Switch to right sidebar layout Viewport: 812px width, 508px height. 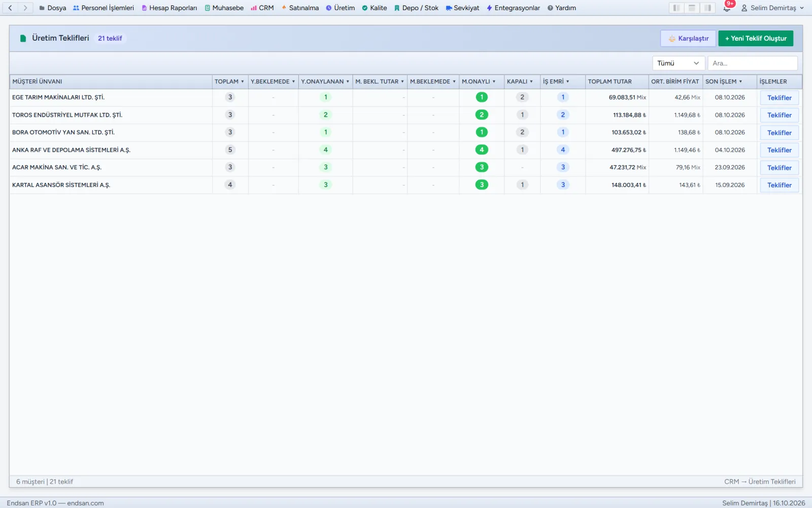coord(707,8)
